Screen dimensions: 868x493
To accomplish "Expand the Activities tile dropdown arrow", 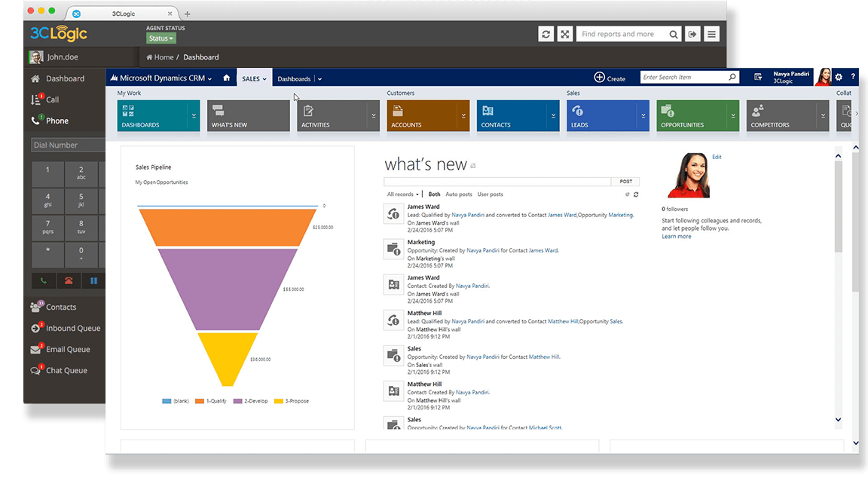I will pos(374,116).
